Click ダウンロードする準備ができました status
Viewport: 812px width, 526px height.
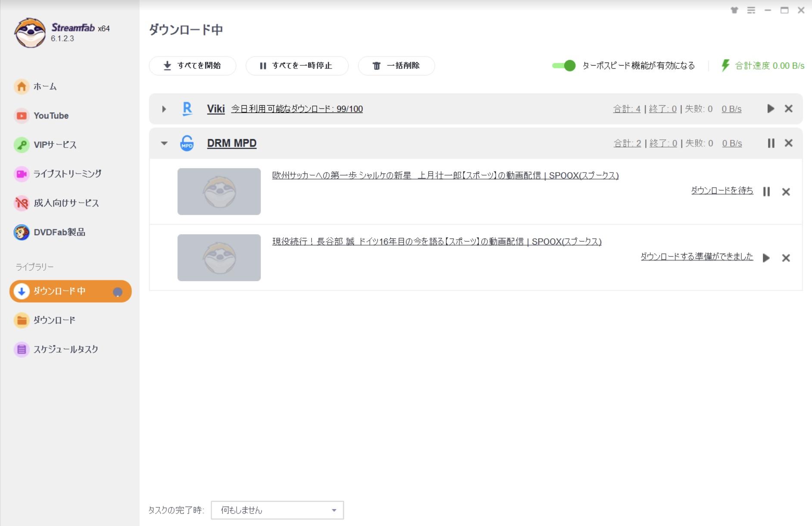697,257
